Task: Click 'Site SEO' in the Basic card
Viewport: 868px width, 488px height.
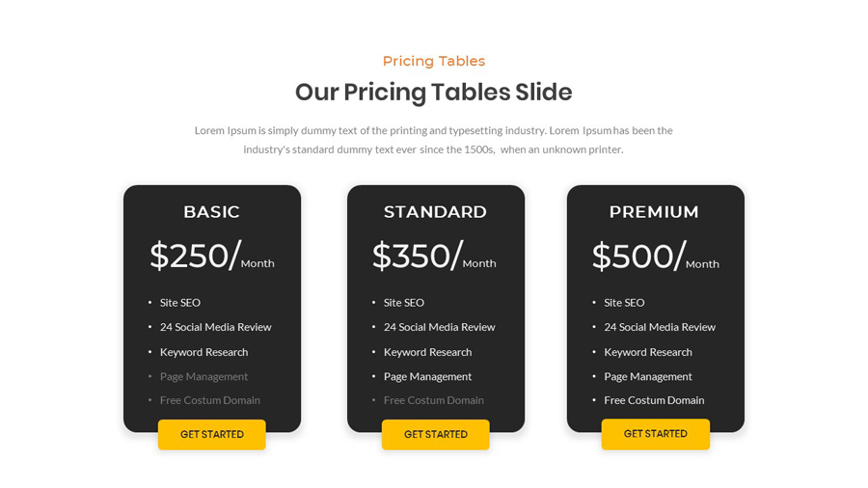Action: tap(180, 303)
